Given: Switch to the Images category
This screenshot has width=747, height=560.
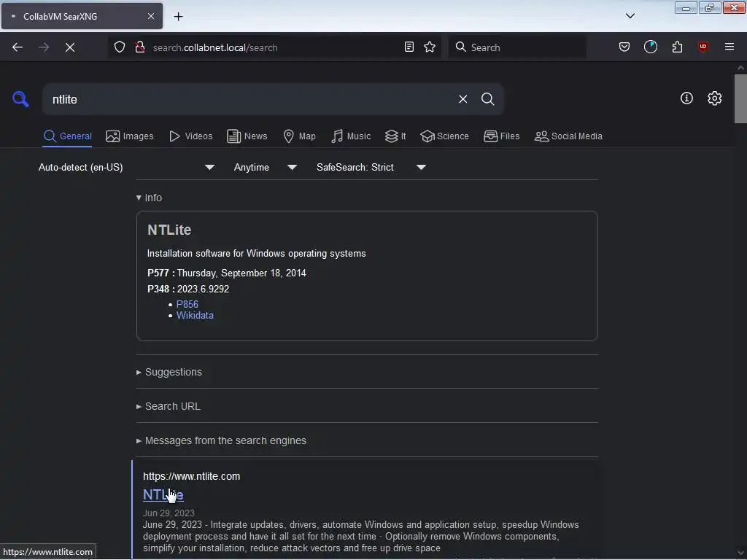Looking at the screenshot, I should pos(130,136).
